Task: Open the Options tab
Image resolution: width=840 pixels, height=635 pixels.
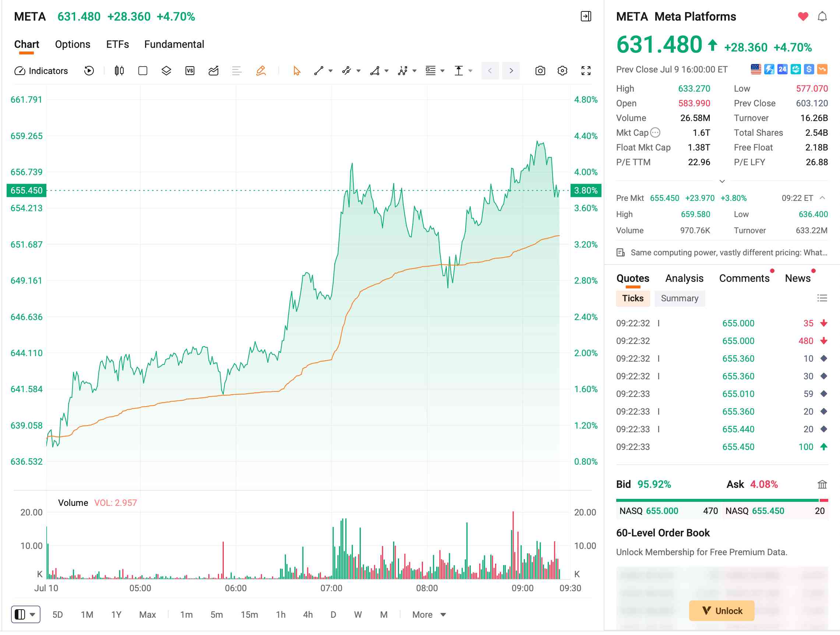Action: point(73,45)
